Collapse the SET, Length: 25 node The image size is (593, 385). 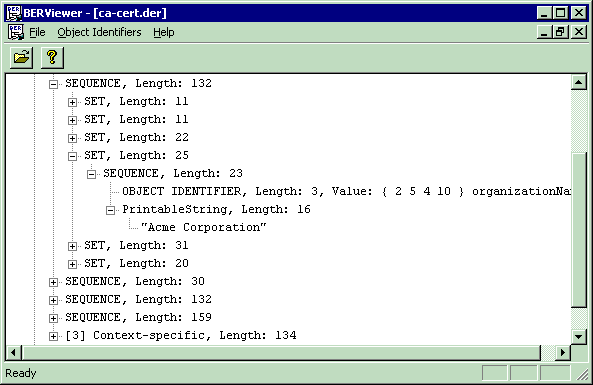click(72, 156)
